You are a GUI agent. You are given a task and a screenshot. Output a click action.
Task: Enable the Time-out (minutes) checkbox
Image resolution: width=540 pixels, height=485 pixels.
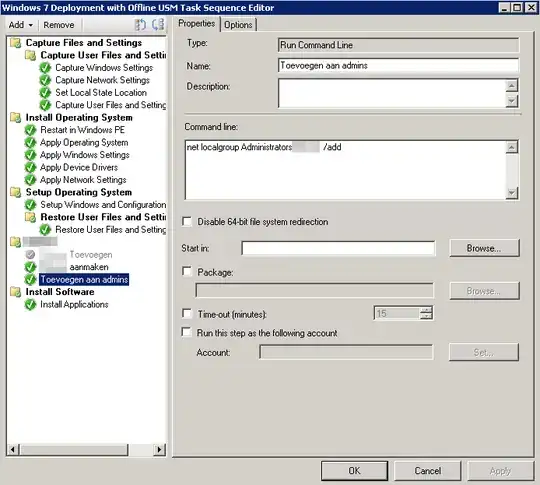tap(187, 313)
